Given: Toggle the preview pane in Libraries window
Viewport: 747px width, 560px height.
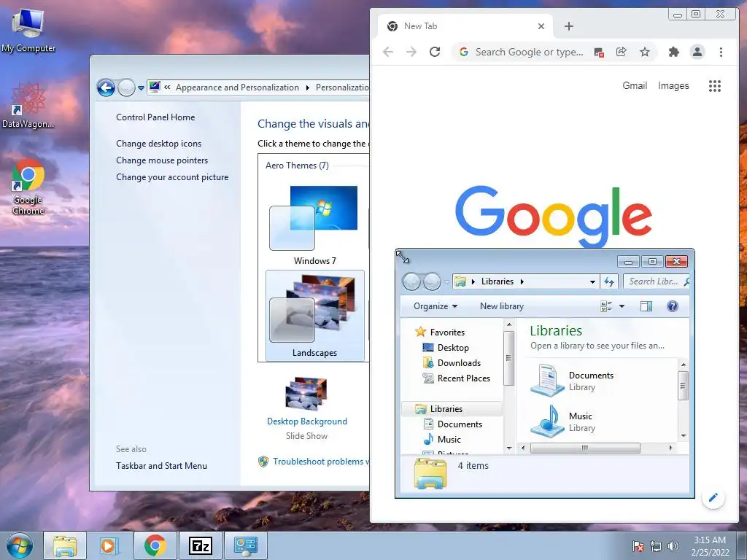Looking at the screenshot, I should (646, 306).
